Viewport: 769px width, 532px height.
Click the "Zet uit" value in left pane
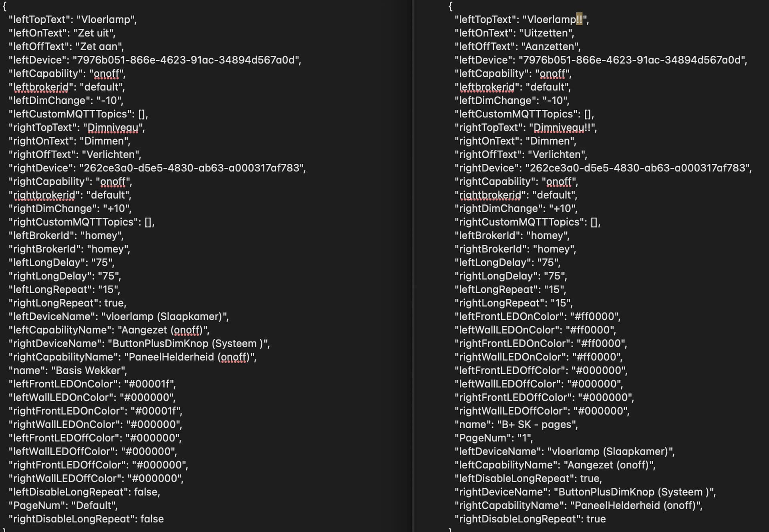(x=94, y=33)
